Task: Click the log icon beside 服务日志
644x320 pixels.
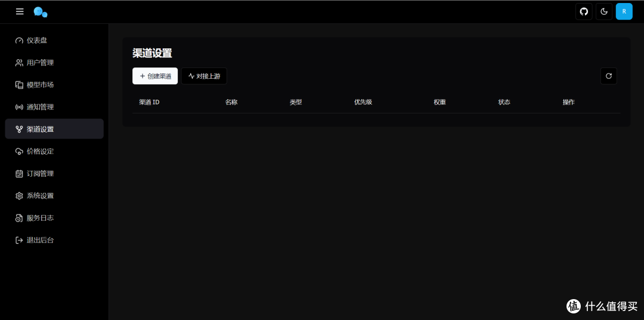Action: [x=19, y=219]
